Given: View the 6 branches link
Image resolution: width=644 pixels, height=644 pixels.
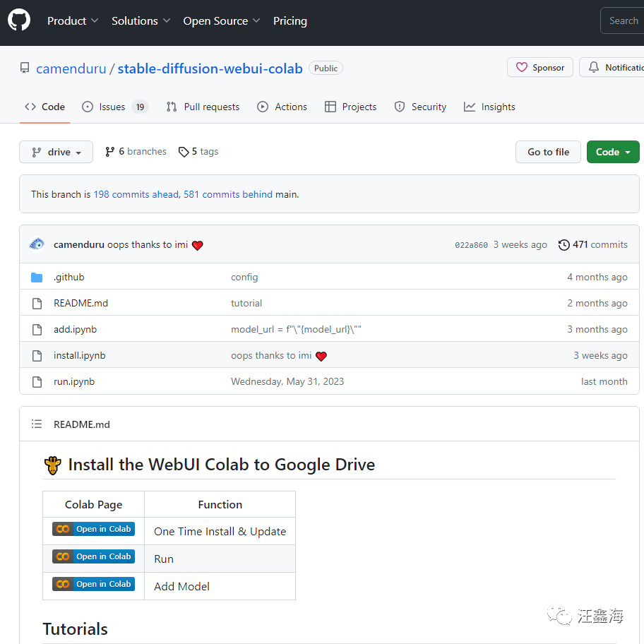Looking at the screenshot, I should pos(136,152).
